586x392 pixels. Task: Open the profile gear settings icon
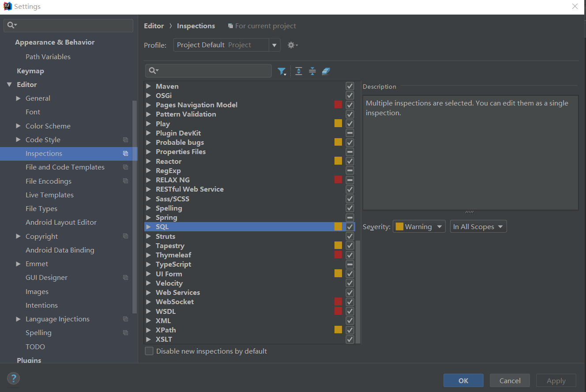point(293,45)
